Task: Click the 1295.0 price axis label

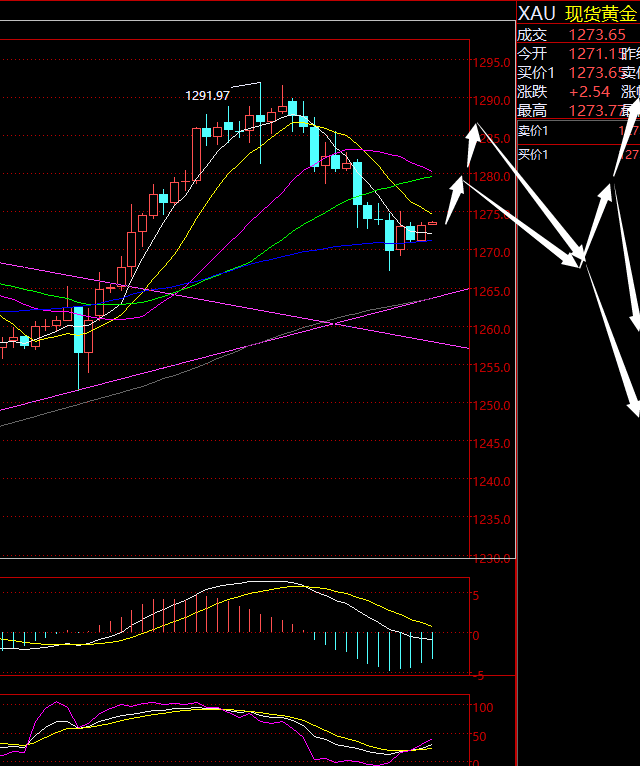Action: point(491,63)
